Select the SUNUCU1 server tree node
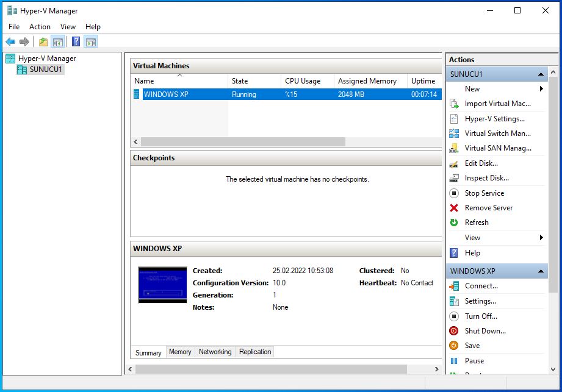This screenshot has width=562, height=392. [x=46, y=69]
